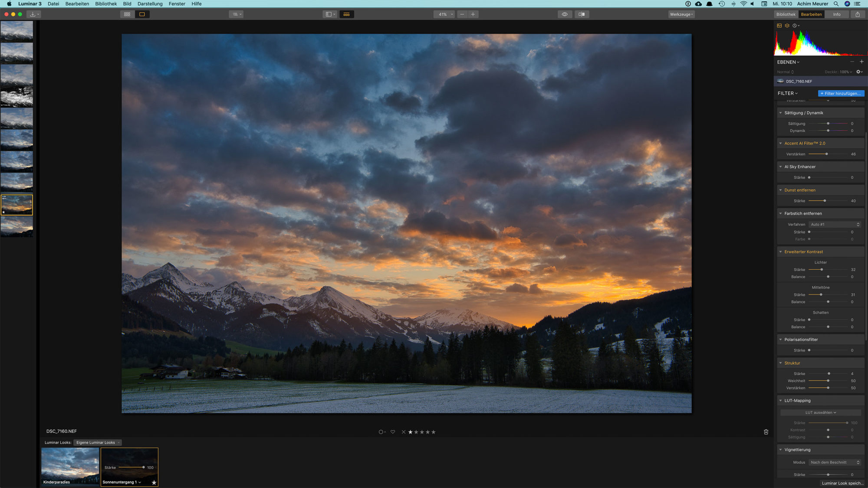Open the zoom level 41% dropdown
The image size is (868, 488).
[x=444, y=14]
